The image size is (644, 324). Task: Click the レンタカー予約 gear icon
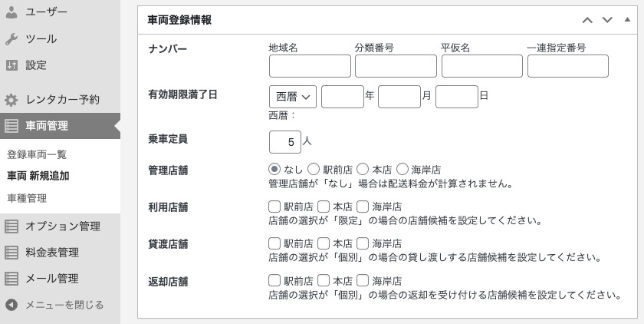point(11,100)
